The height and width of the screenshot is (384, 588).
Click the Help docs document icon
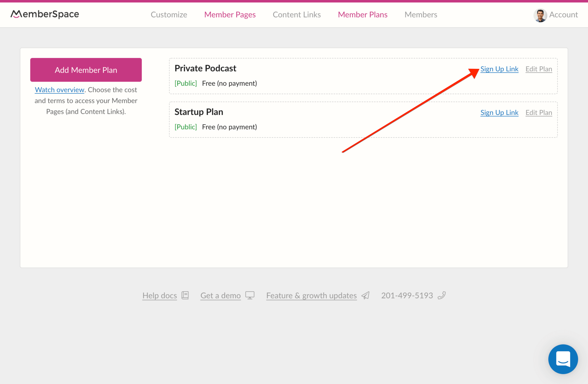[x=185, y=295]
